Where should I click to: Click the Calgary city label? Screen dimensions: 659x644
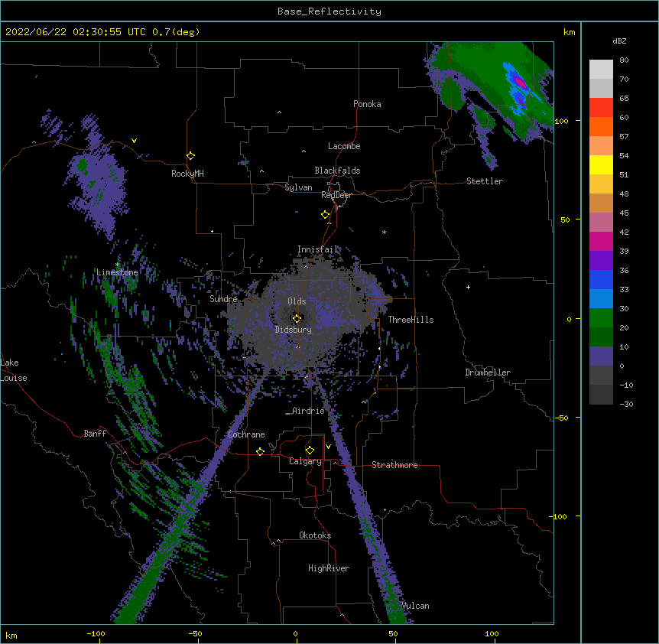point(305,461)
